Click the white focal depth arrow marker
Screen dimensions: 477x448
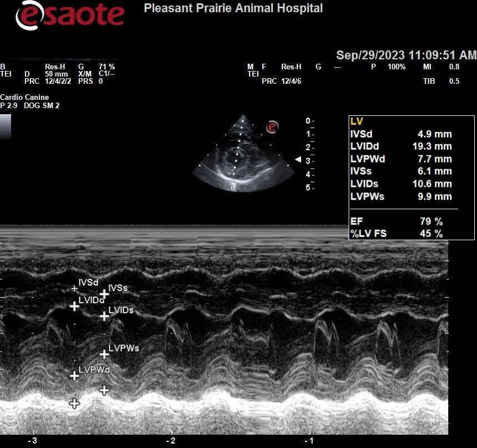tap(298, 160)
